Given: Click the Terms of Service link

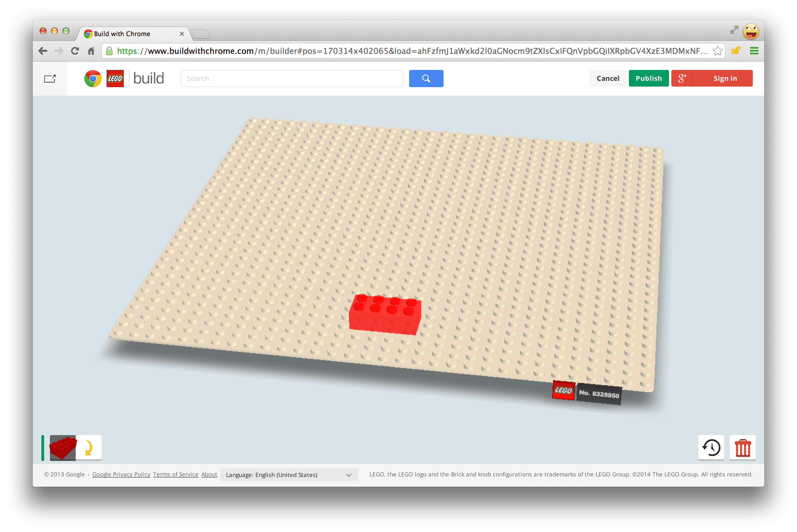Looking at the screenshot, I should click(x=175, y=475).
